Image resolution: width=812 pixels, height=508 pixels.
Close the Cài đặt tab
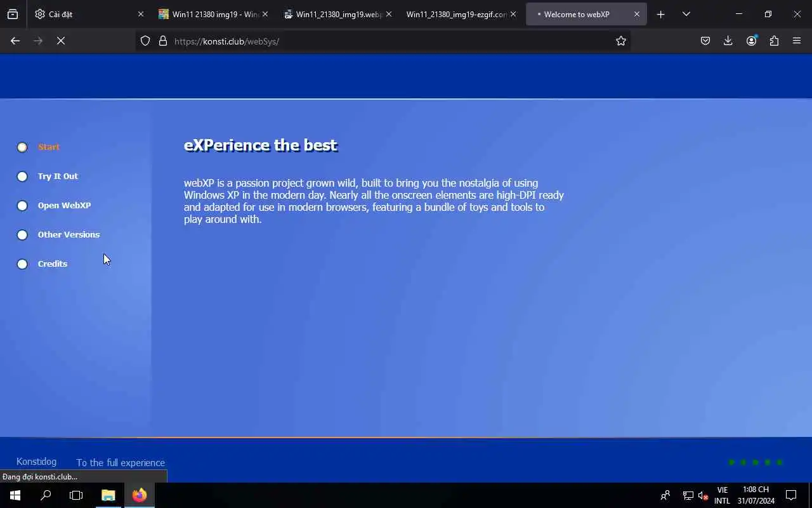point(141,14)
